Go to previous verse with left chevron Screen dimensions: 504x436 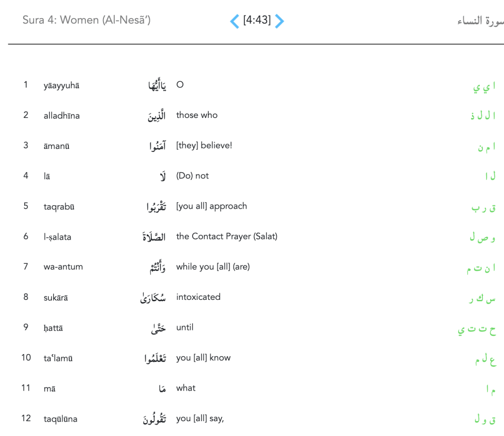235,21
